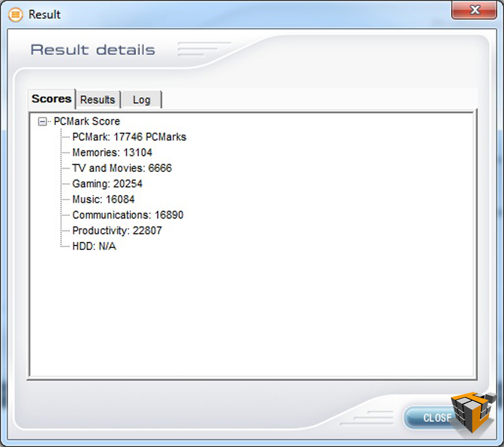Select the PCMark: 17746 PCMarks row

pos(129,137)
